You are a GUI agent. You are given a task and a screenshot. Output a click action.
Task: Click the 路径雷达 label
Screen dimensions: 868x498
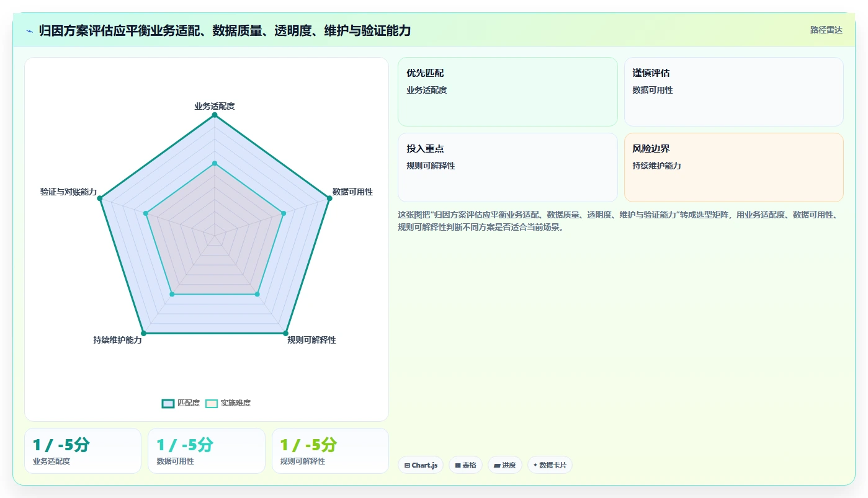[x=826, y=30]
